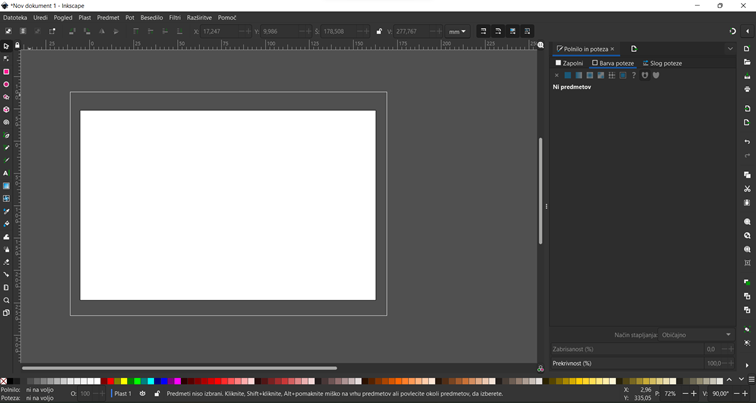756x403 pixels.
Task: Open the Uredi menu
Action: [x=40, y=17]
